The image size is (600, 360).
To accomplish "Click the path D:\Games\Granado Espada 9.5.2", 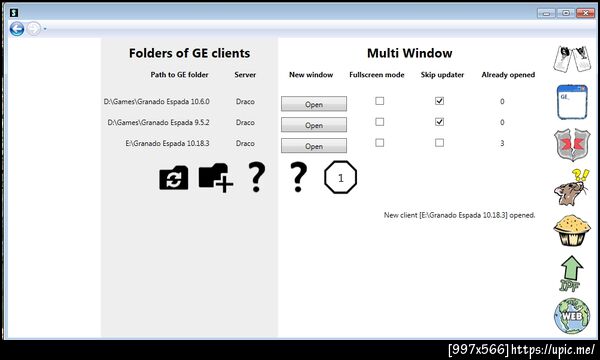I will (x=158, y=123).
